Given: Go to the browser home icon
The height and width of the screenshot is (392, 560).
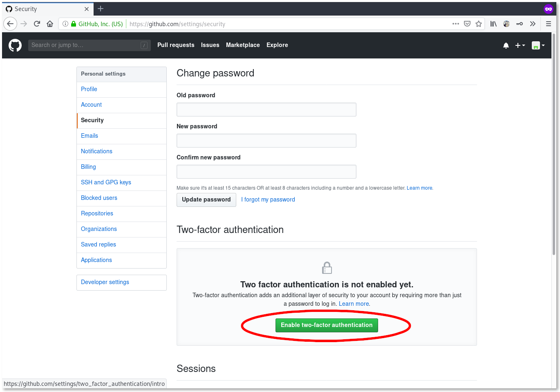Looking at the screenshot, I should coord(50,24).
